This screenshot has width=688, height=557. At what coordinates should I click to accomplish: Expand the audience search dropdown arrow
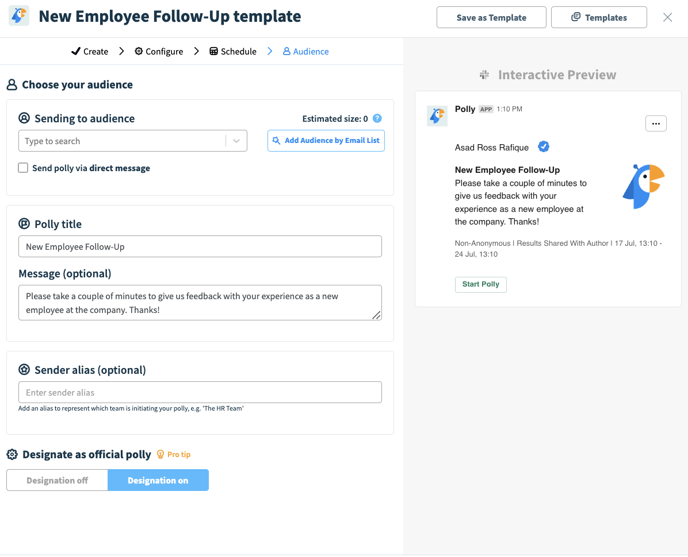(236, 141)
